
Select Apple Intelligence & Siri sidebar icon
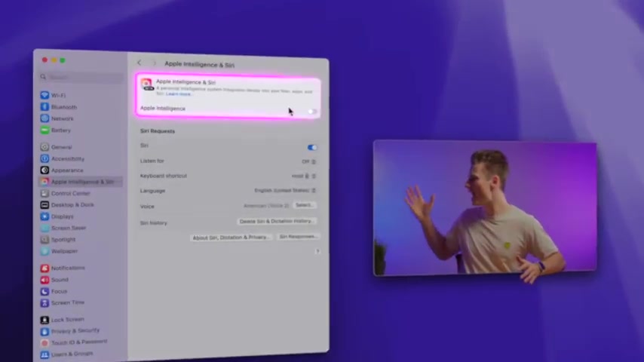point(44,182)
